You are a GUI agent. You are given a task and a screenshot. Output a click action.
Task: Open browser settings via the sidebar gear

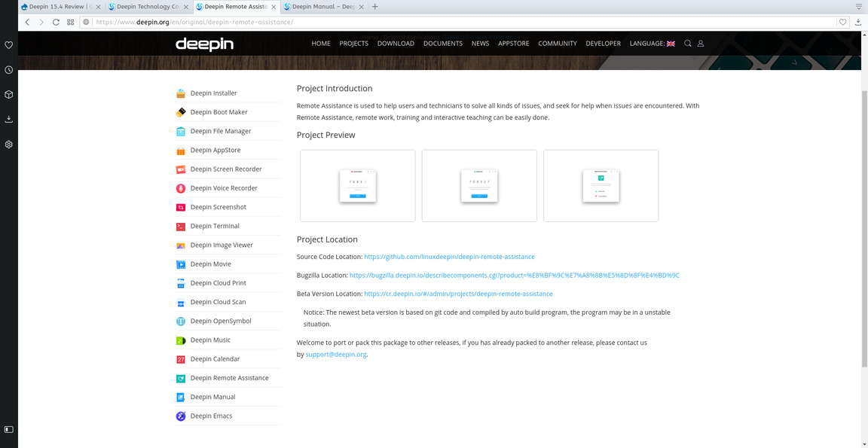click(x=9, y=145)
